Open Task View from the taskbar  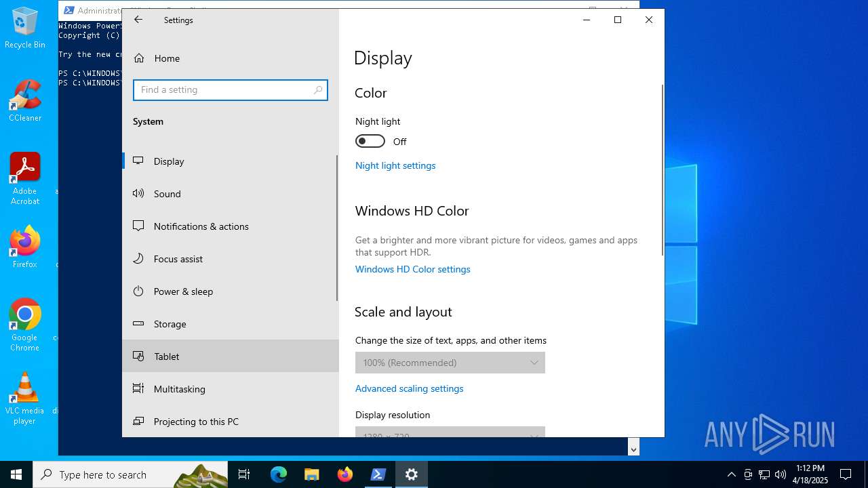[244, 474]
